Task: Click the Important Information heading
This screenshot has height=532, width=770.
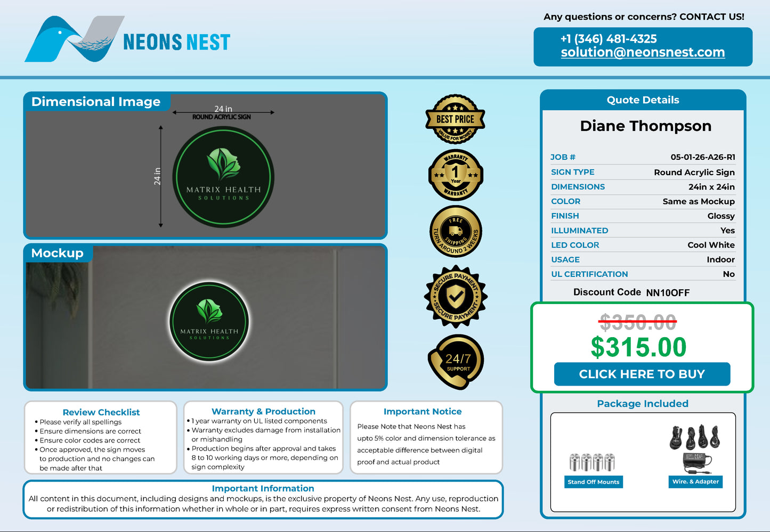Action: (x=263, y=488)
